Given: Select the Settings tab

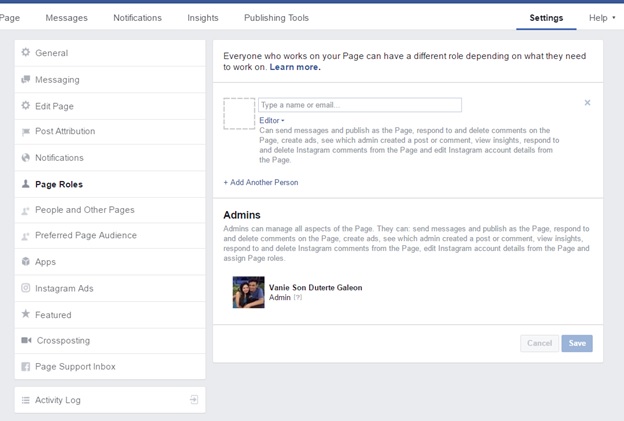Looking at the screenshot, I should [546, 18].
